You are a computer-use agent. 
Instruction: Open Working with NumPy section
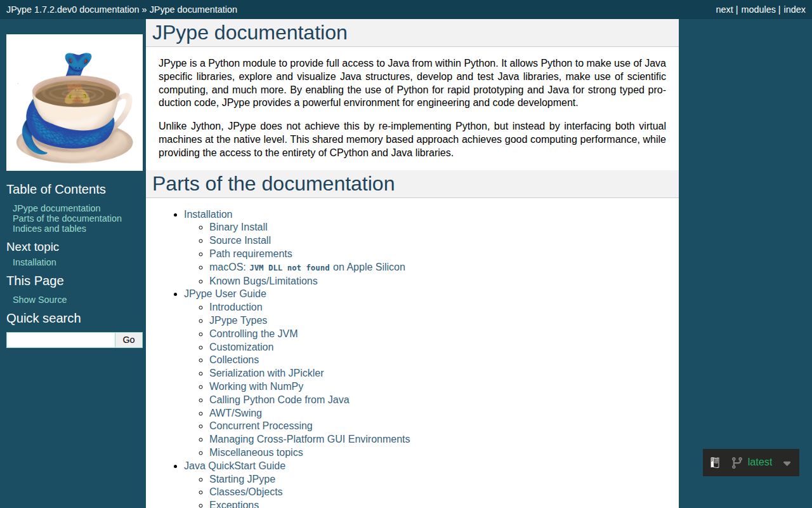256,387
